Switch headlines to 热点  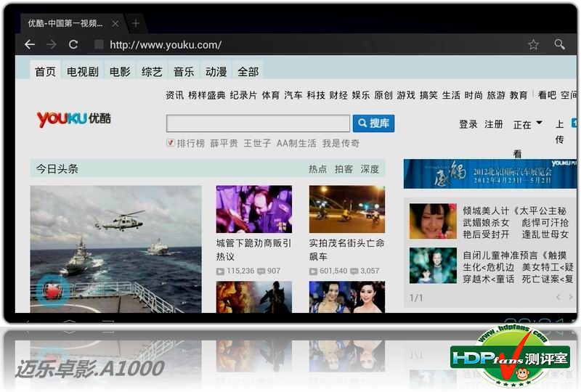pos(318,169)
